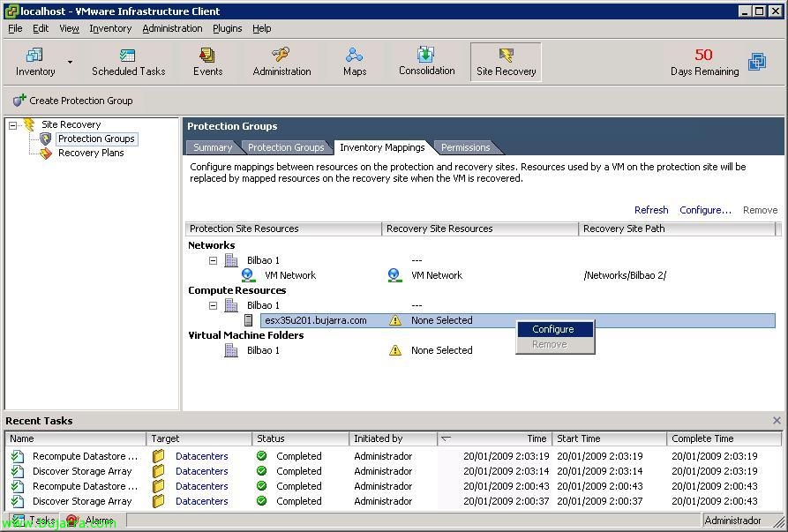Open the Inventory toolbar icon
The image size is (788, 532).
[x=34, y=56]
